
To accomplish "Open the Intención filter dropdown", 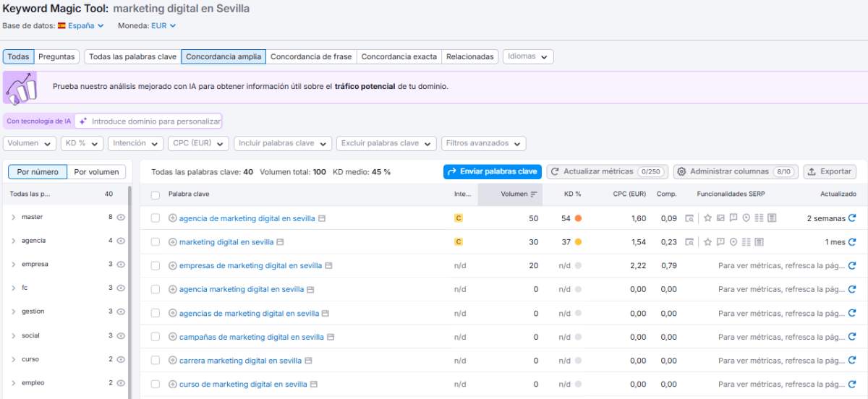I will coord(135,144).
